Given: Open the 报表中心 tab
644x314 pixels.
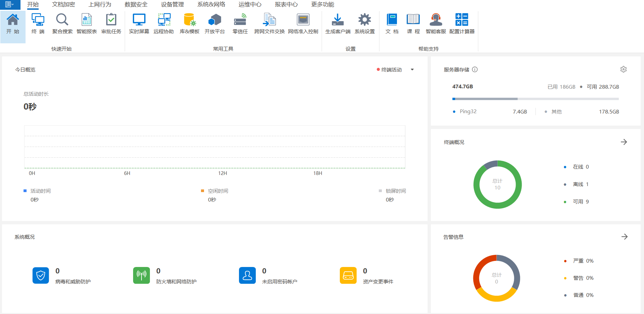Looking at the screenshot, I should [286, 4].
